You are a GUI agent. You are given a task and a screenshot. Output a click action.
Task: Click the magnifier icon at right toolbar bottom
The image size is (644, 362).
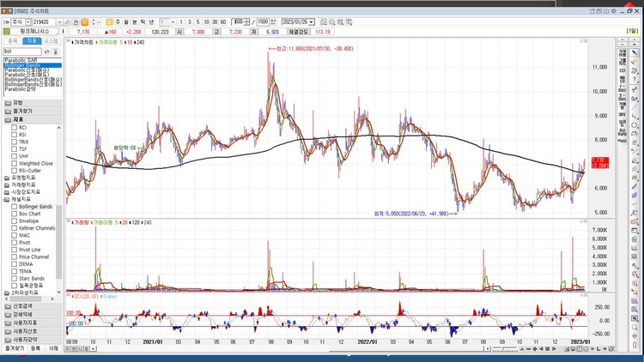635,327
